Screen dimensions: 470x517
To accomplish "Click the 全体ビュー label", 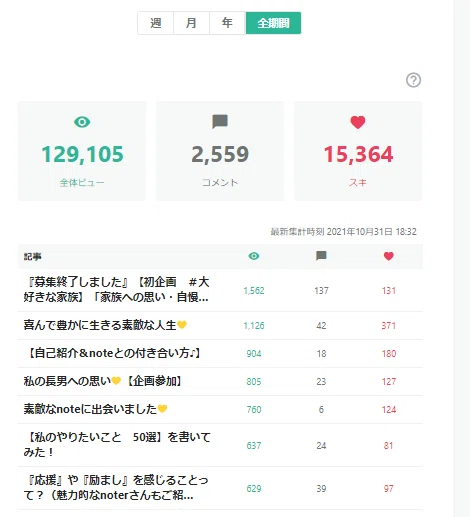I will pyautogui.click(x=82, y=183).
